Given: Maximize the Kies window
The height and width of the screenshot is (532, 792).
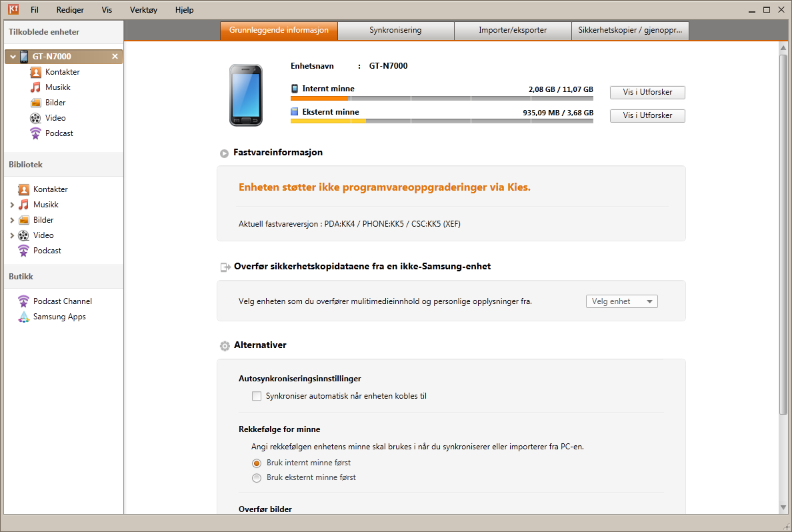Looking at the screenshot, I should tap(766, 9).
